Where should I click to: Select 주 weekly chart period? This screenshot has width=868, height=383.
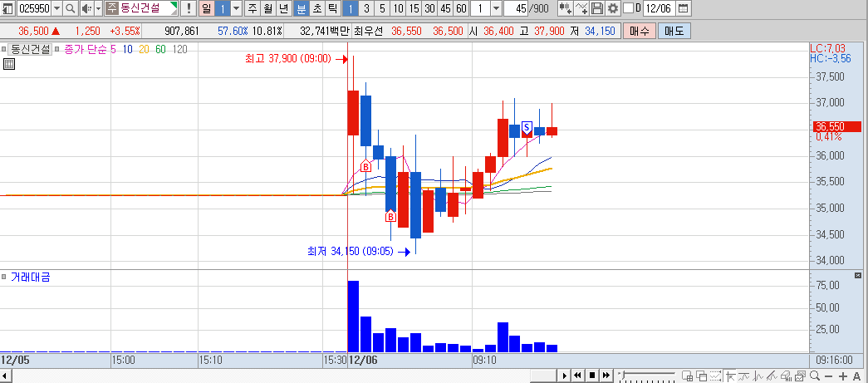(x=253, y=7)
